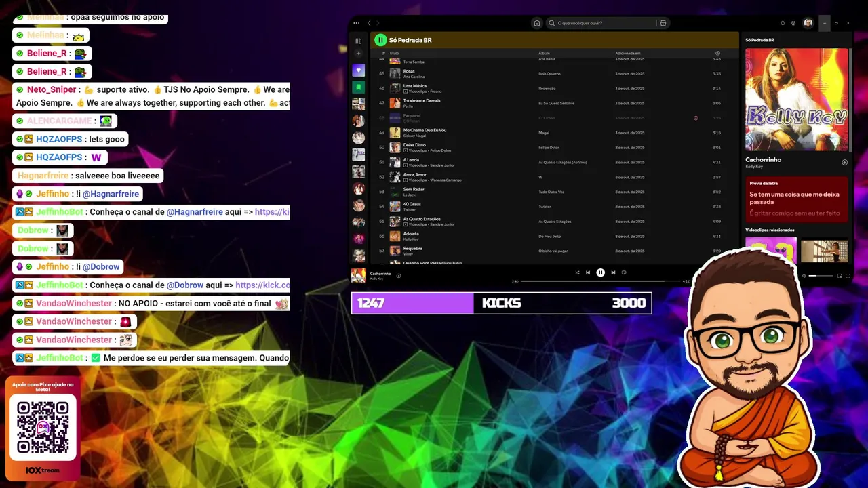The width and height of the screenshot is (868, 488).
Task: Add Cachorrinho to library in now-playing bar
Action: tap(399, 275)
